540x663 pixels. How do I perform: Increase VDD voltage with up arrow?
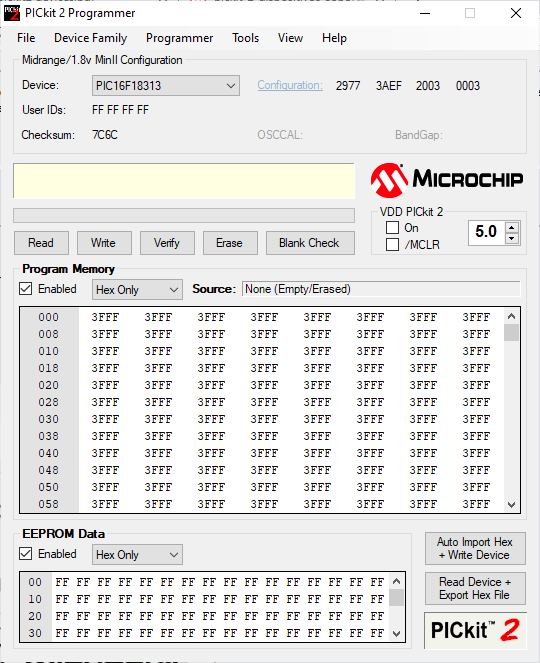click(512, 227)
